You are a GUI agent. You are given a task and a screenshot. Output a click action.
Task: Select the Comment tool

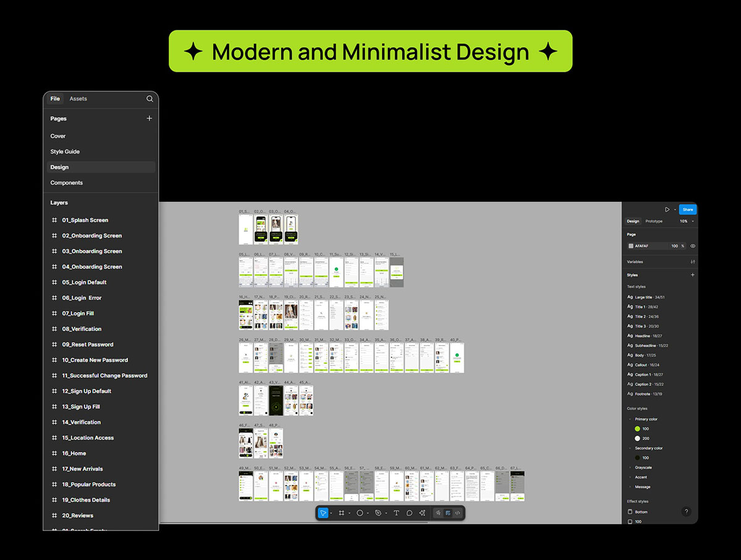click(409, 513)
